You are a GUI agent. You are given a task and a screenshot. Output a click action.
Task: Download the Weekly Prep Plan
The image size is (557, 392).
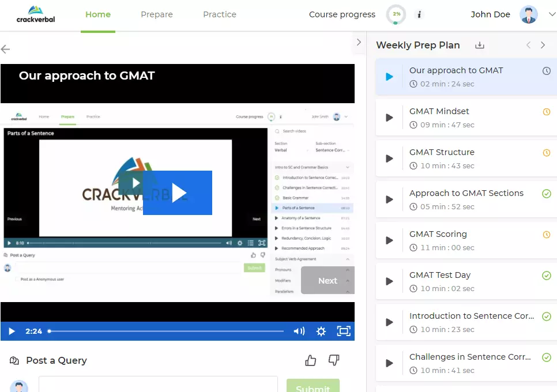480,45
